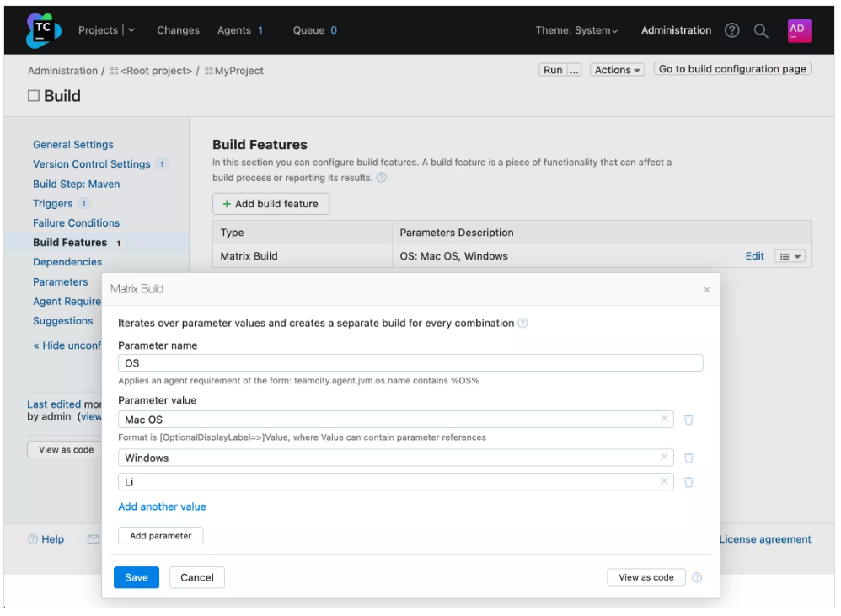The height and width of the screenshot is (616, 841).
Task: Open Triggers in the sidebar
Action: tap(52, 204)
